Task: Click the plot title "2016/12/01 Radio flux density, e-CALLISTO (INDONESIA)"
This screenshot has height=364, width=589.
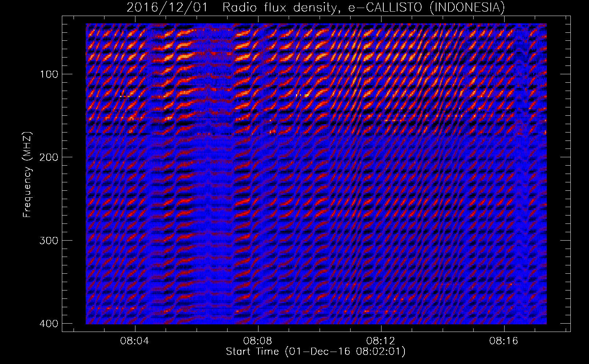Action: point(316,7)
